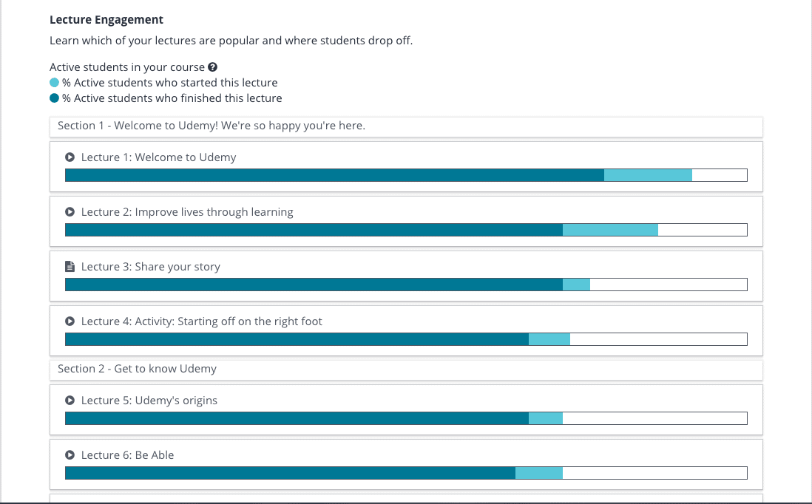Click Lecture 6: Be Able progress bar

click(x=406, y=473)
